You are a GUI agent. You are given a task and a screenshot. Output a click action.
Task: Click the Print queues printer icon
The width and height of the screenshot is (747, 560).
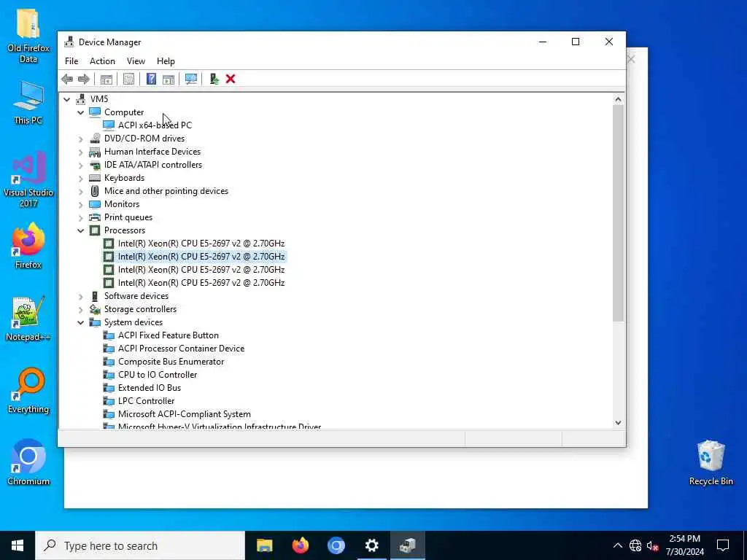coord(95,217)
